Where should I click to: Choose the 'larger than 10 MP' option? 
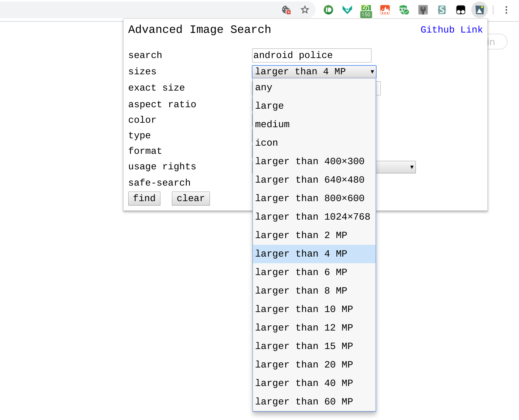pyautogui.click(x=304, y=309)
